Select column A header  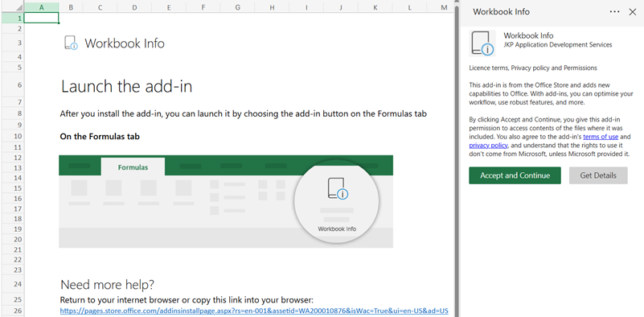pyautogui.click(x=42, y=7)
